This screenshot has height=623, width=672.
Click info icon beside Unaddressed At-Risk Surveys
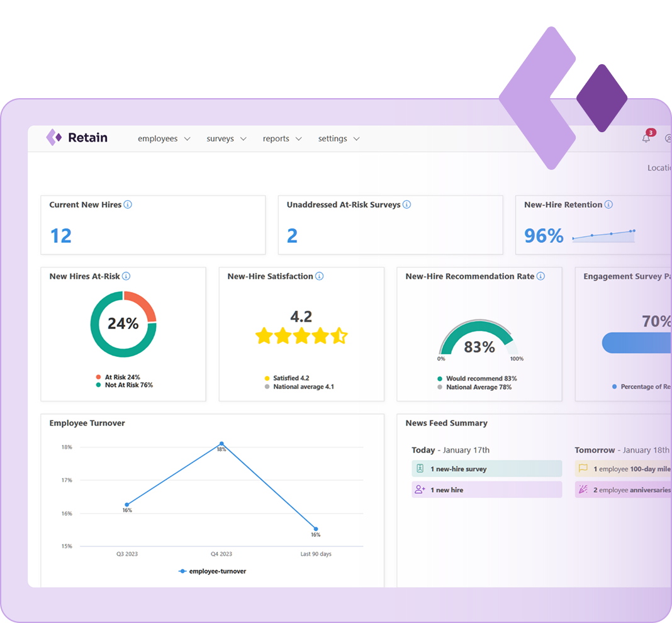coord(406,205)
